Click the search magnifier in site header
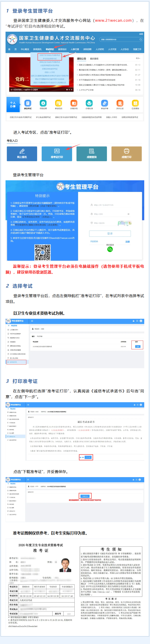 pos(141,40)
